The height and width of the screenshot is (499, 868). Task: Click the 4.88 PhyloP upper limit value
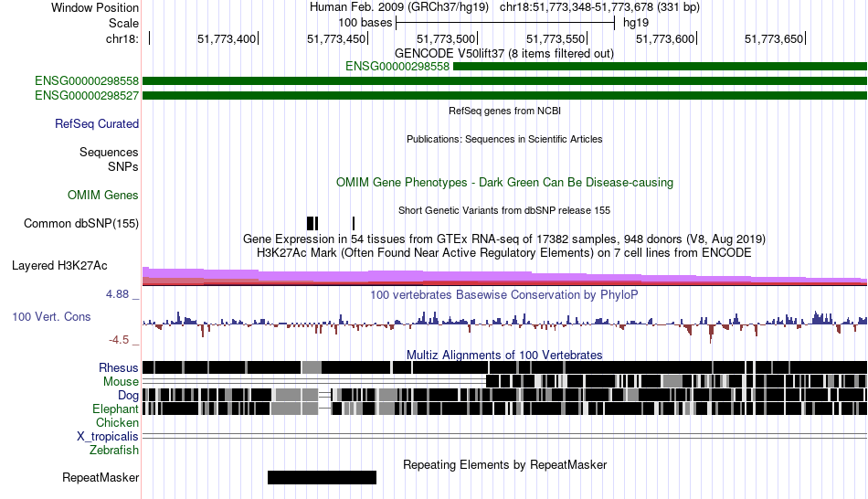pyautogui.click(x=117, y=294)
